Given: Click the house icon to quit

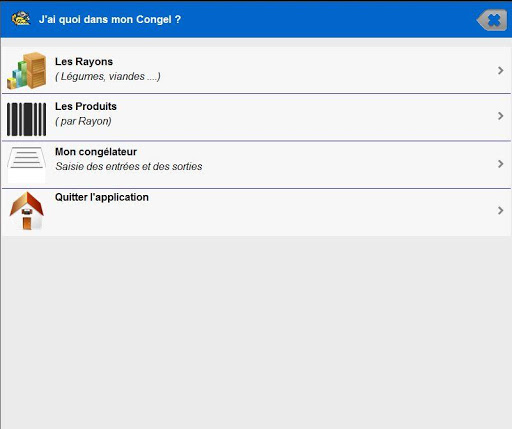Looking at the screenshot, I should pos(27,211).
